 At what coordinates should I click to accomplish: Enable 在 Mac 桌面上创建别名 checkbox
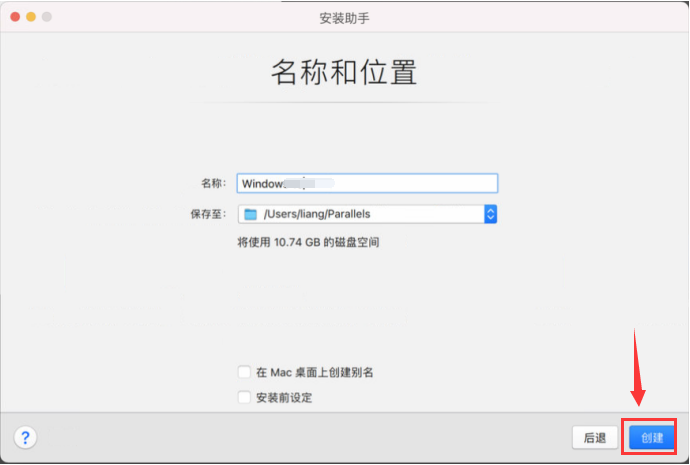[244, 372]
